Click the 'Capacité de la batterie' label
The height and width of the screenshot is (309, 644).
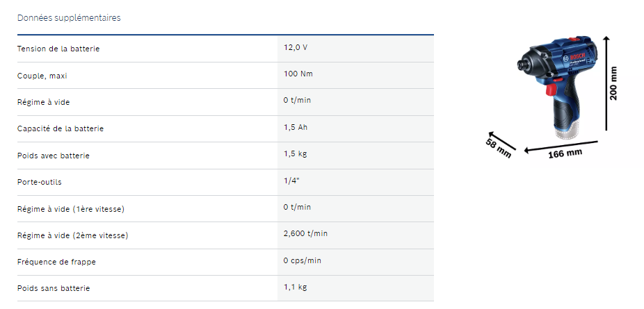61,128
